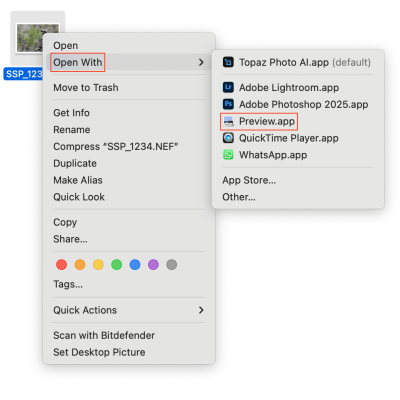This screenshot has height=400, width=400.
Task: Select Get Info from context menu
Action: pyautogui.click(x=71, y=113)
